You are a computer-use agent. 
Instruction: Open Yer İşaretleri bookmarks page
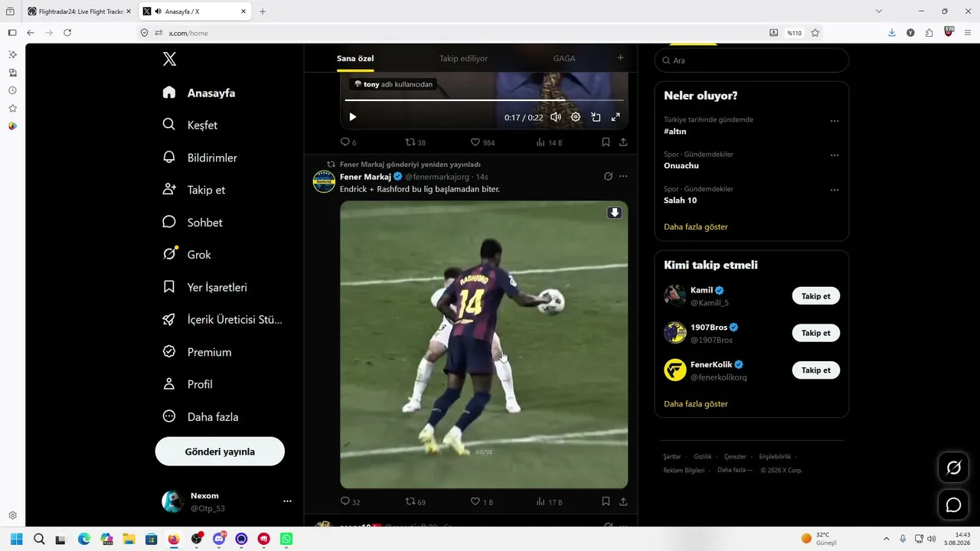click(x=205, y=287)
